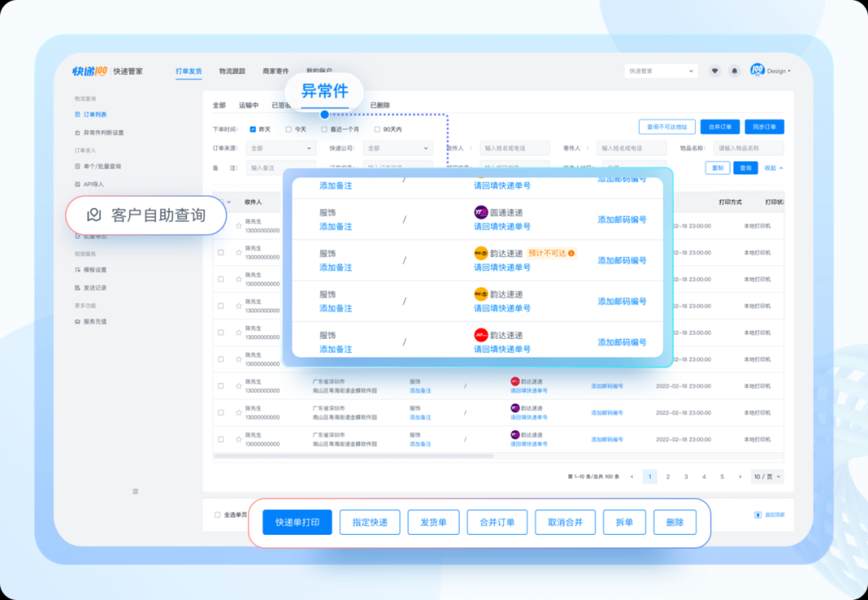This screenshot has height=600, width=868.
Task: Open the 订单来源 dropdown
Action: 281,149
